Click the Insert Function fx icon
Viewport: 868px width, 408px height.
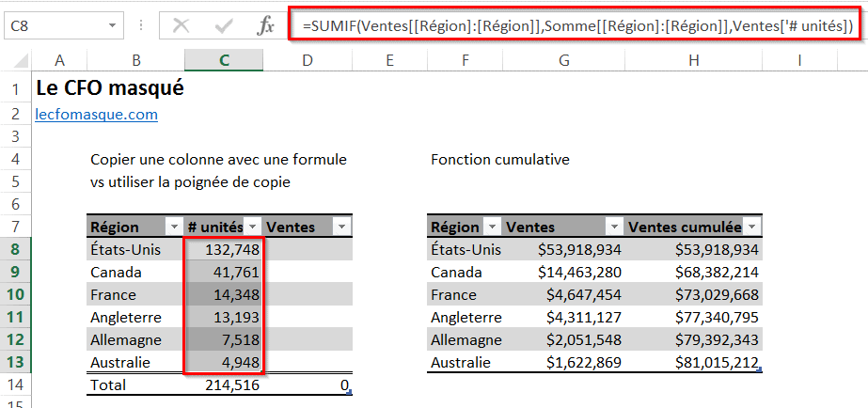tap(266, 25)
